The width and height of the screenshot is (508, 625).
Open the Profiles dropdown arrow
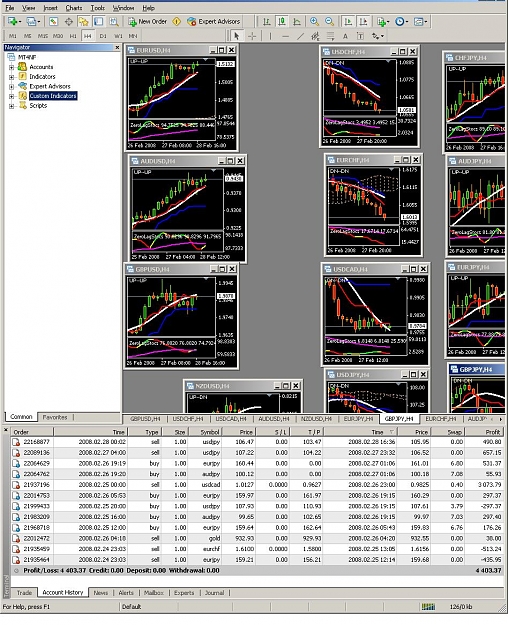coord(38,22)
